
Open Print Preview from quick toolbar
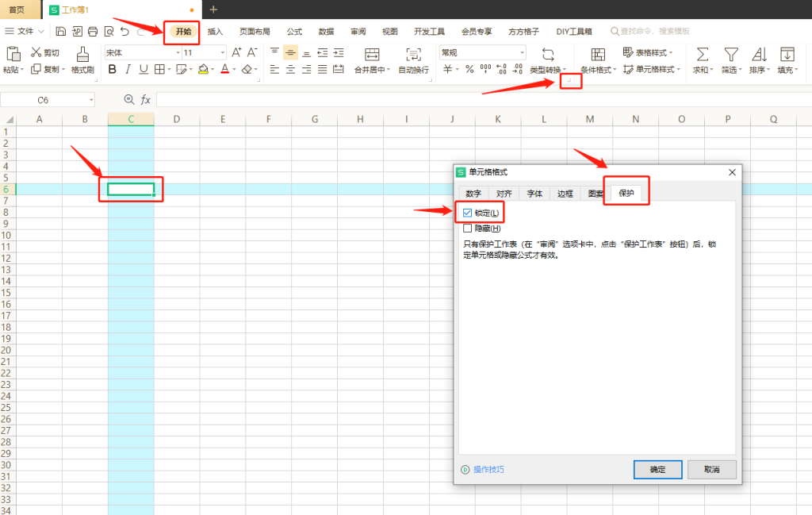[109, 32]
